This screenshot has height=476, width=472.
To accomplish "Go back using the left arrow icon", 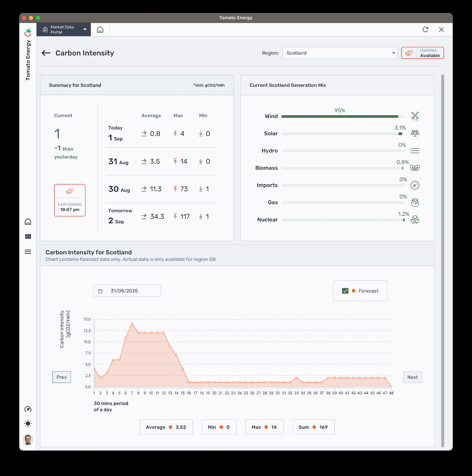I will click(46, 53).
